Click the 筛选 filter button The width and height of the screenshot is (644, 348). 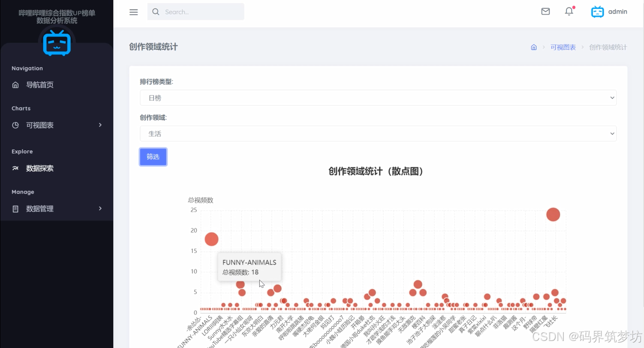click(x=153, y=157)
